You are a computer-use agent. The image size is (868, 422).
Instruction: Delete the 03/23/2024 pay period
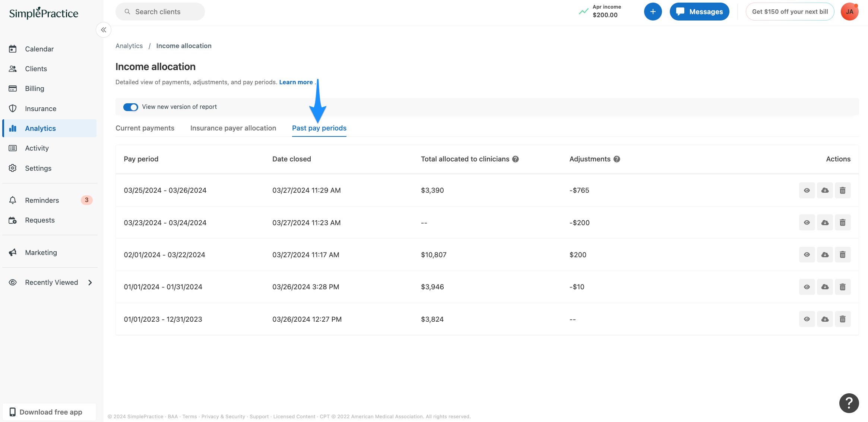pos(843,222)
